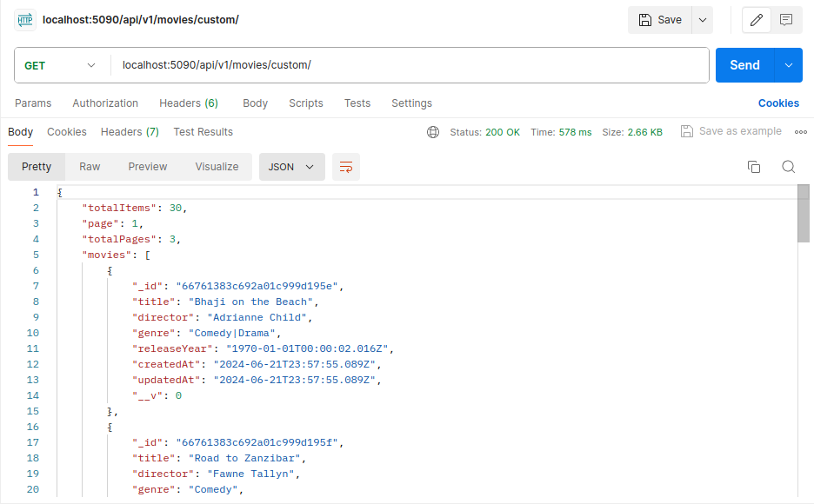
Task: Click the pencil edit icon
Action: pyautogui.click(x=757, y=20)
